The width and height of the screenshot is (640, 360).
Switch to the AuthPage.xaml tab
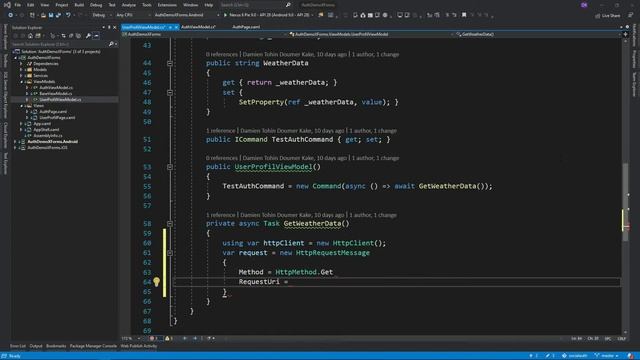pyautogui.click(x=246, y=27)
